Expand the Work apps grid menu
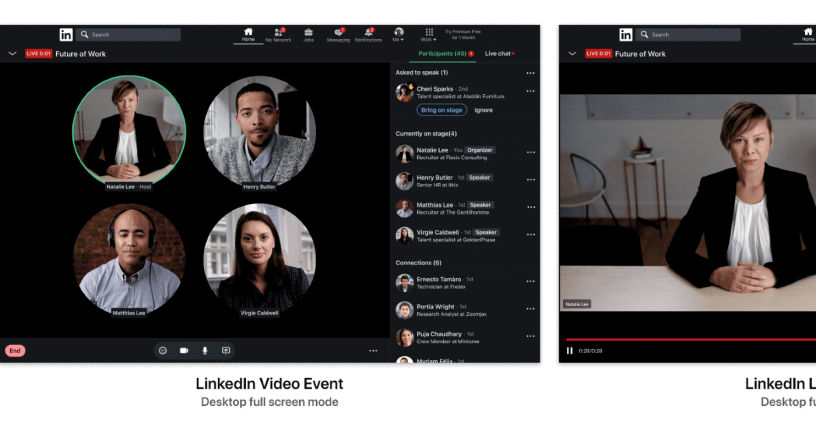Viewport: 816px width, 427px height. coord(429,35)
